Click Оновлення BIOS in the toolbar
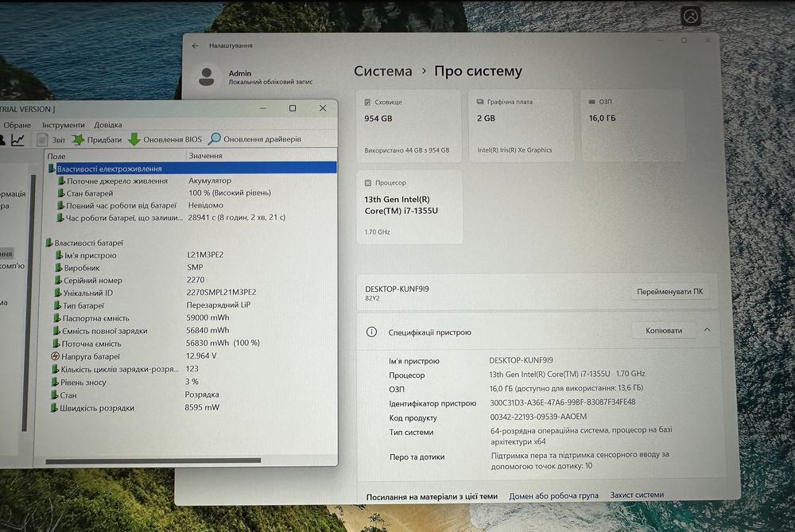This screenshot has width=795, height=532. coord(165,139)
